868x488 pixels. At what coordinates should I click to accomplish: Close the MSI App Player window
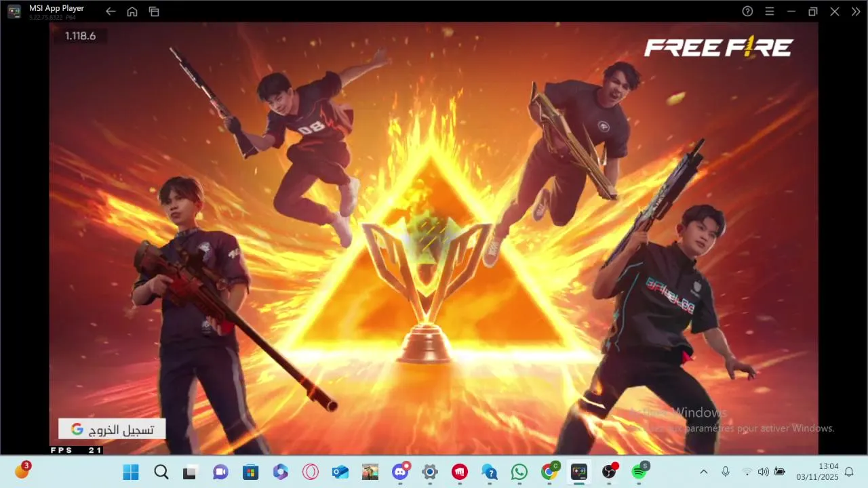(x=835, y=12)
